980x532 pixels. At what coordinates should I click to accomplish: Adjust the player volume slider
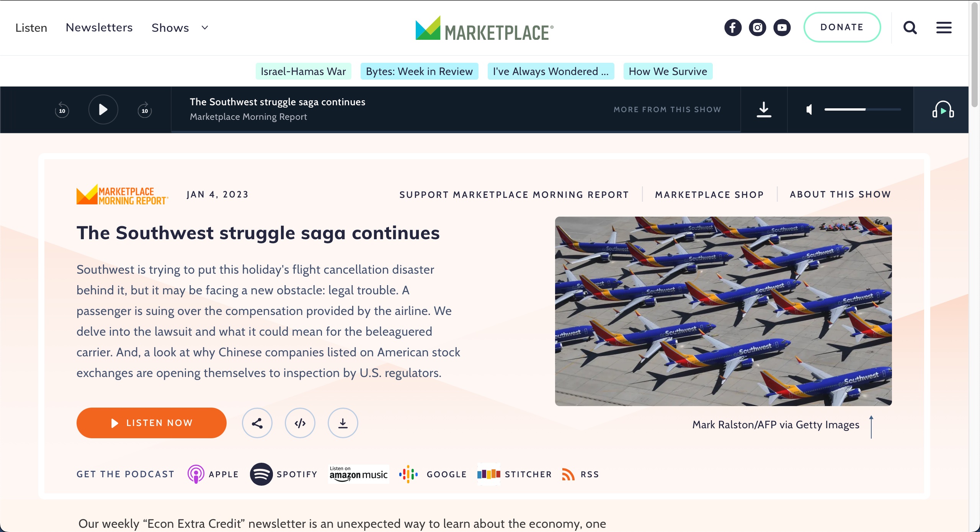point(862,109)
